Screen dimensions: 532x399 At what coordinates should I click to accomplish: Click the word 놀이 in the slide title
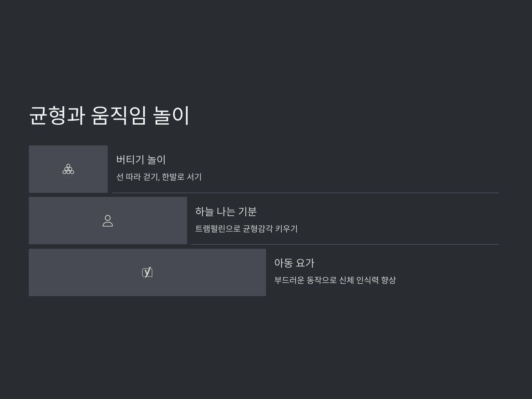[171, 115]
